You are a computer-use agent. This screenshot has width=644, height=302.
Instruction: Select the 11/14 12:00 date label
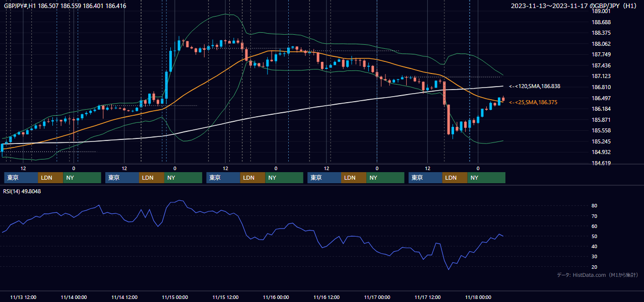124,297
